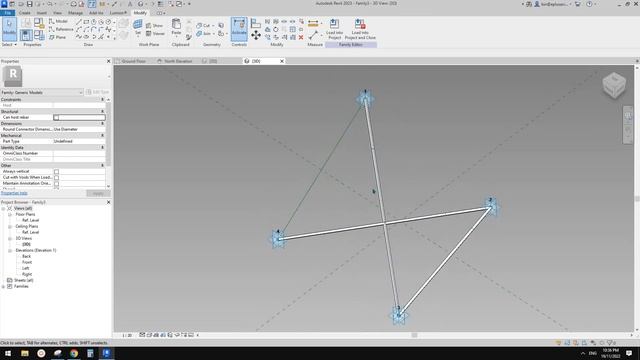Toggle Maintain Annotation Orientation checkbox

tap(56, 184)
